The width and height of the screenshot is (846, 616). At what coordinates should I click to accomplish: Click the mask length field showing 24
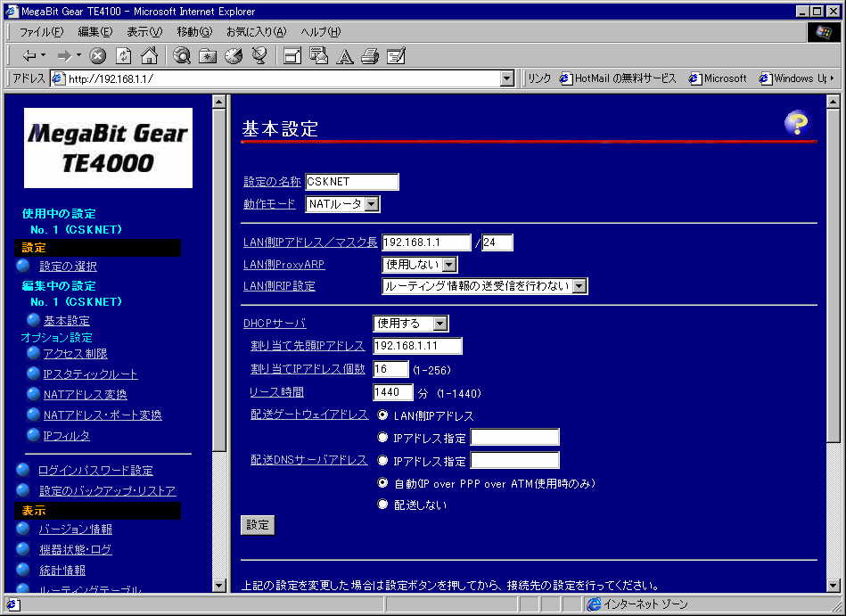click(x=497, y=242)
